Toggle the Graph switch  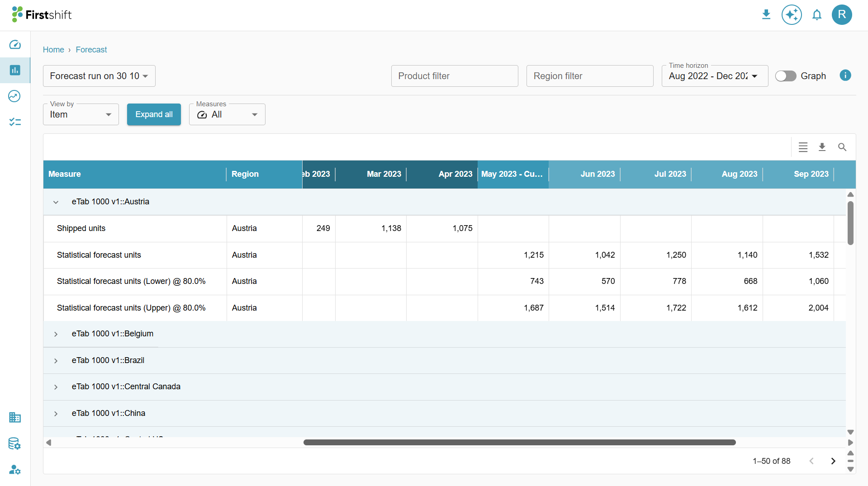tap(786, 76)
